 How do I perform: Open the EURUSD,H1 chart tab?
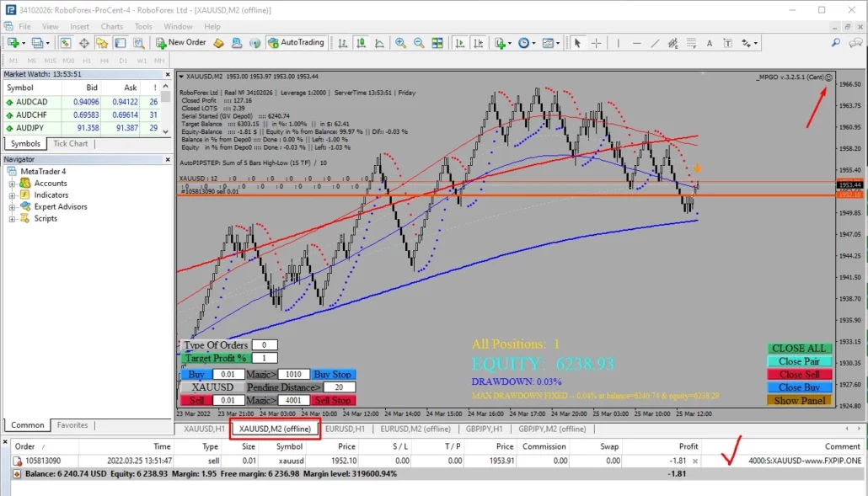click(x=345, y=429)
